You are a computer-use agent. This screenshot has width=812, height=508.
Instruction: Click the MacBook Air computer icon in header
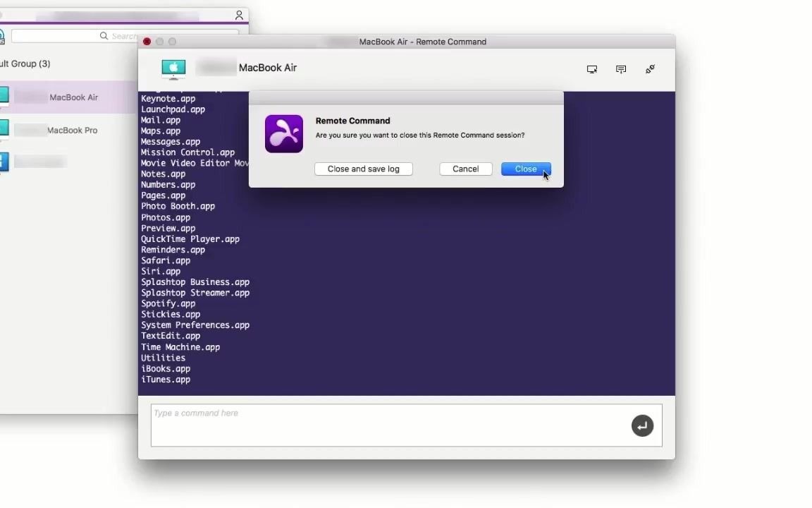pyautogui.click(x=173, y=68)
